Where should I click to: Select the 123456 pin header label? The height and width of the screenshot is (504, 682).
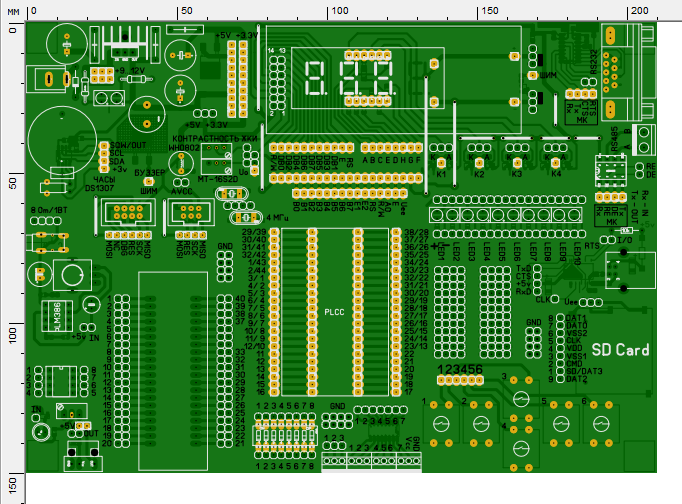point(460,369)
